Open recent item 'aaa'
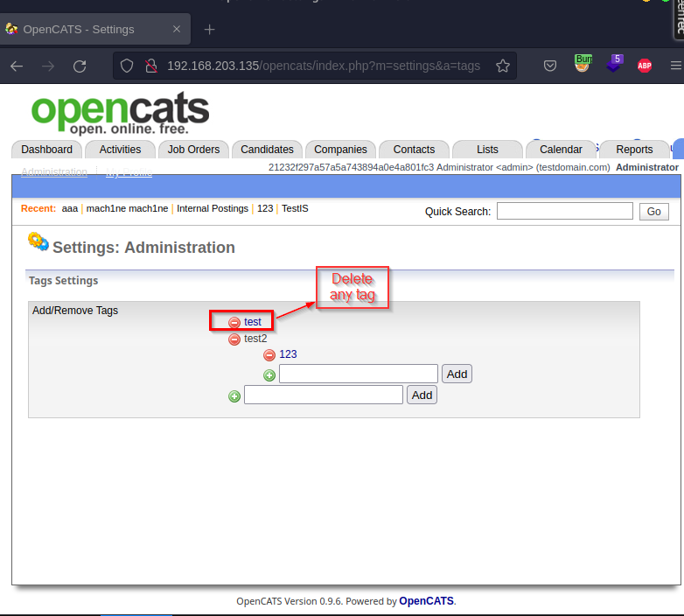This screenshot has height=616, width=684. coord(70,208)
